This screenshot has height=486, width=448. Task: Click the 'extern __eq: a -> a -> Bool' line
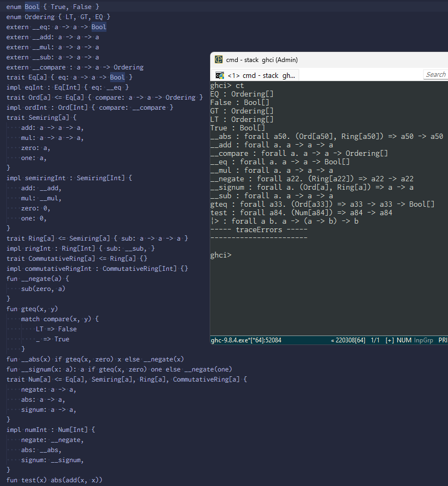(x=56, y=27)
